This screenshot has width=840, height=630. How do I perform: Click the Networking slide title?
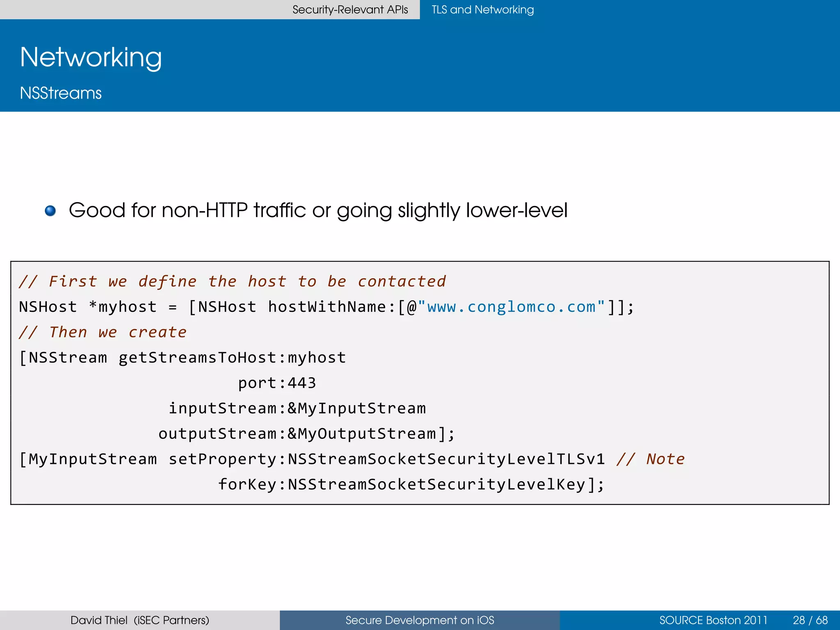tap(91, 57)
